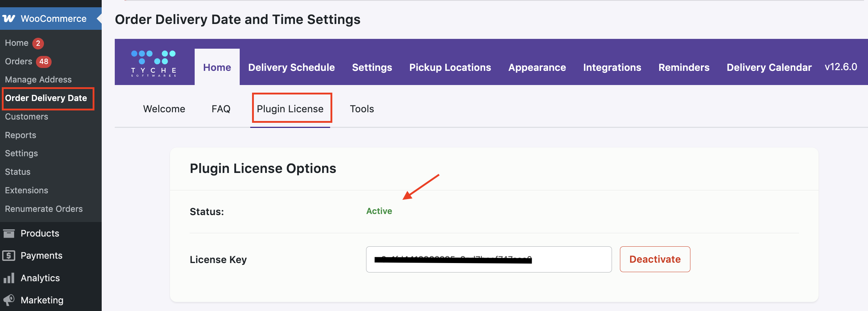Switch to the plugin Settings tab
The image size is (868, 311).
tap(372, 67)
